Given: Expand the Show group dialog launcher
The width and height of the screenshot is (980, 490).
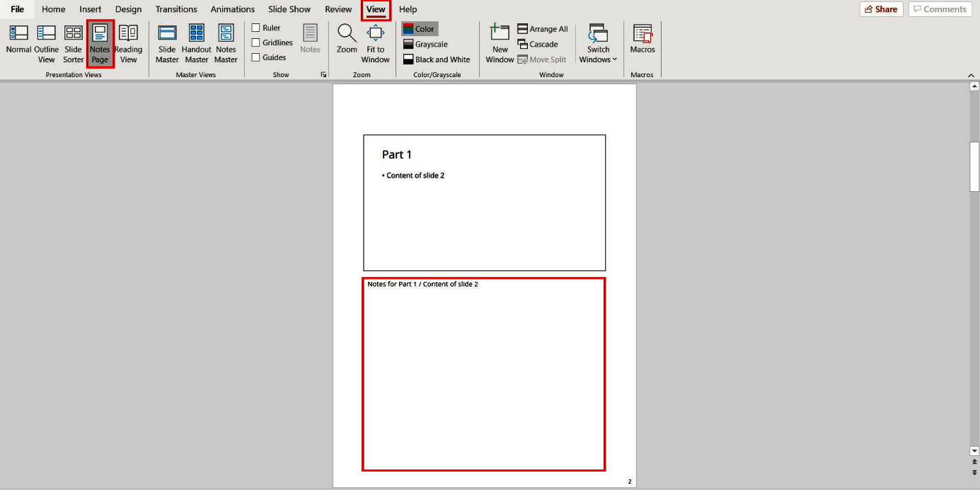Looking at the screenshot, I should [323, 74].
